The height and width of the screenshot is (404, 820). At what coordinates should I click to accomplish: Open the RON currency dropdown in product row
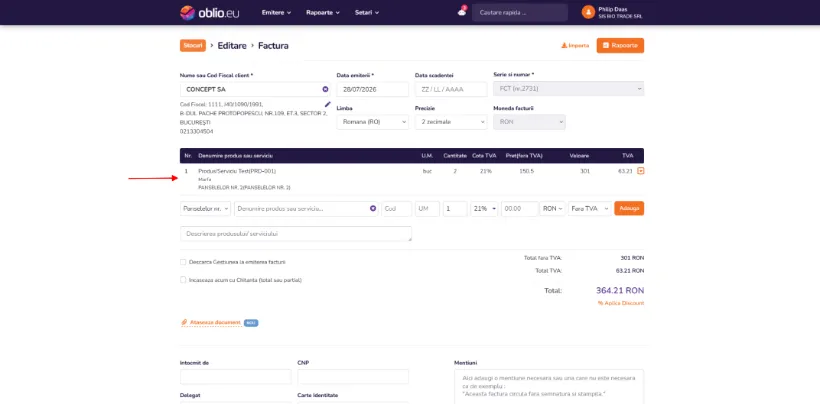(553, 209)
